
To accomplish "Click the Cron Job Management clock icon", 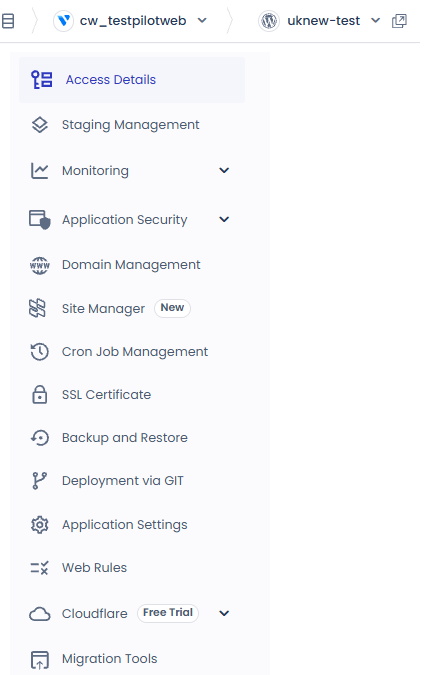I will coord(40,352).
